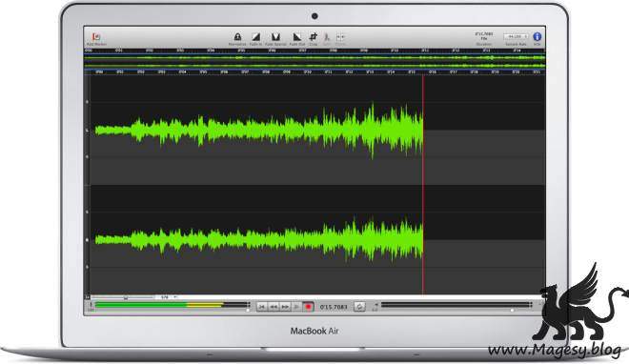
Task: Click the upper channel waveform
Action: [258, 130]
